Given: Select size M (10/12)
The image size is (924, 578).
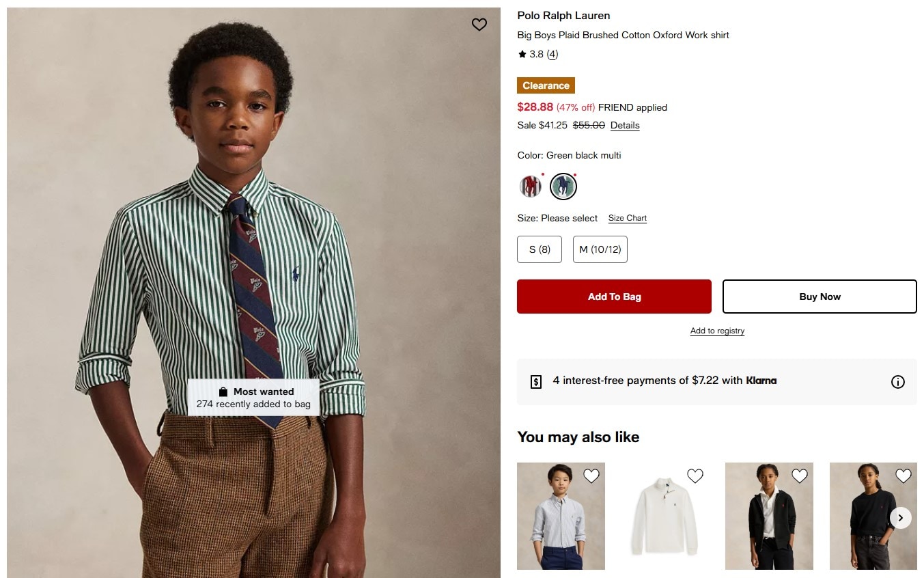Looking at the screenshot, I should point(600,249).
